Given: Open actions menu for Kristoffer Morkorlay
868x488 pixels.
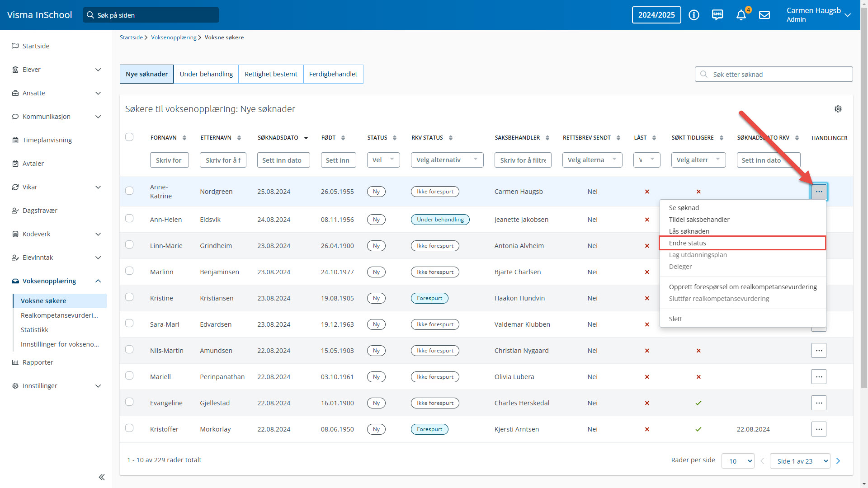Looking at the screenshot, I should 819,429.
